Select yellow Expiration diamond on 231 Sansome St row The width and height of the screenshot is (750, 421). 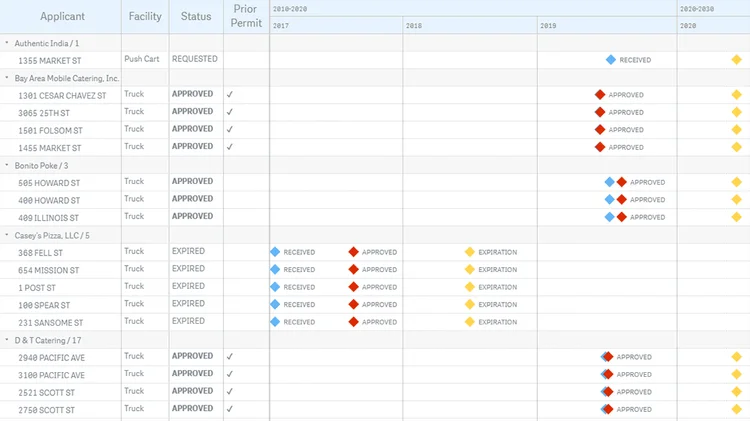click(470, 322)
